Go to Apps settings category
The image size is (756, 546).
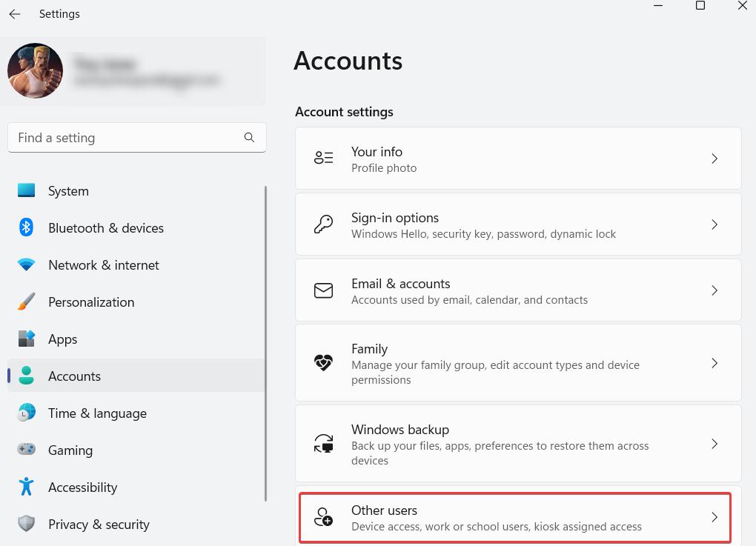pos(63,339)
